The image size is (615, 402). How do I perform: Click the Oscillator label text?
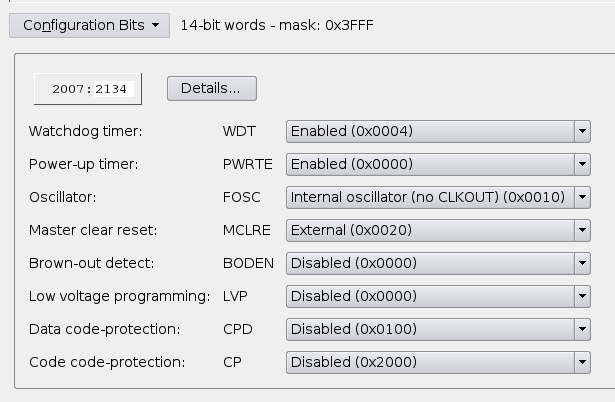click(x=62, y=197)
